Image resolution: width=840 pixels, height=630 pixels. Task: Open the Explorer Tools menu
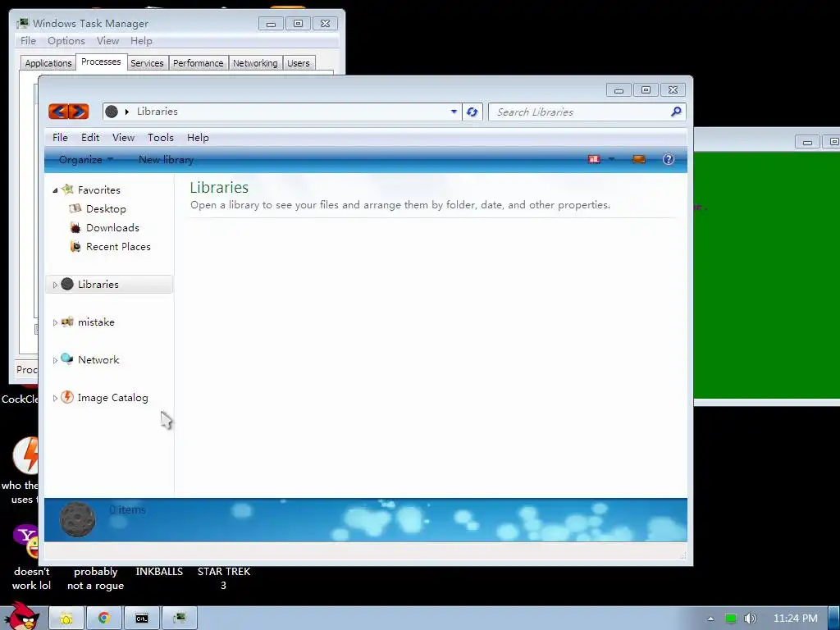pos(161,137)
